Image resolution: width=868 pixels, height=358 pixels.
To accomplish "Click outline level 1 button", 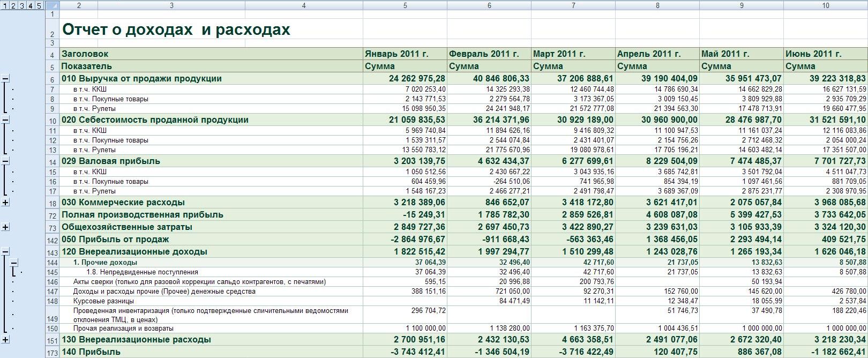I will [5, 5].
